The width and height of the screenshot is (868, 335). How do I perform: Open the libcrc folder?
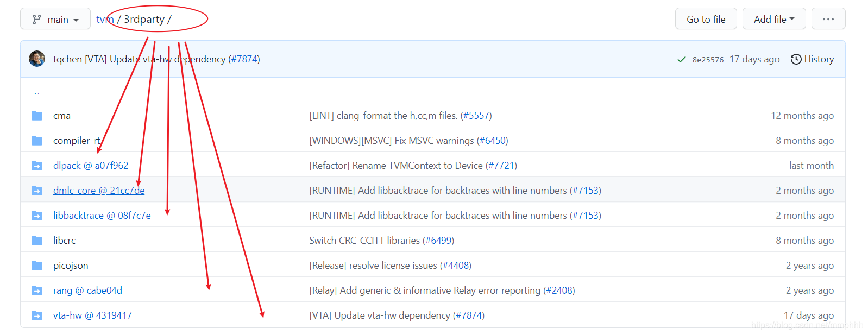(x=65, y=241)
